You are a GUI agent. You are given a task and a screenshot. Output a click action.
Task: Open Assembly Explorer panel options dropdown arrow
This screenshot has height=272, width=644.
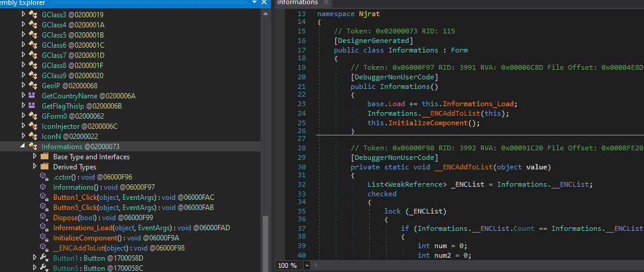[255, 3]
